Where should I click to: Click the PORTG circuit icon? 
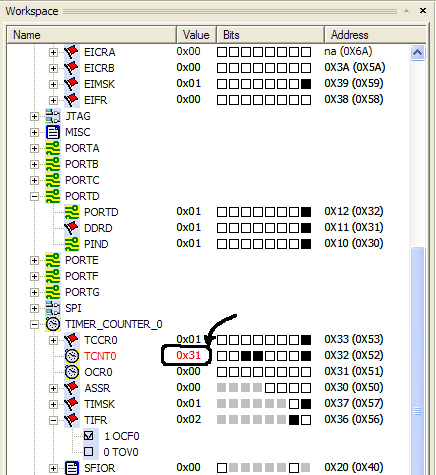(x=53, y=292)
